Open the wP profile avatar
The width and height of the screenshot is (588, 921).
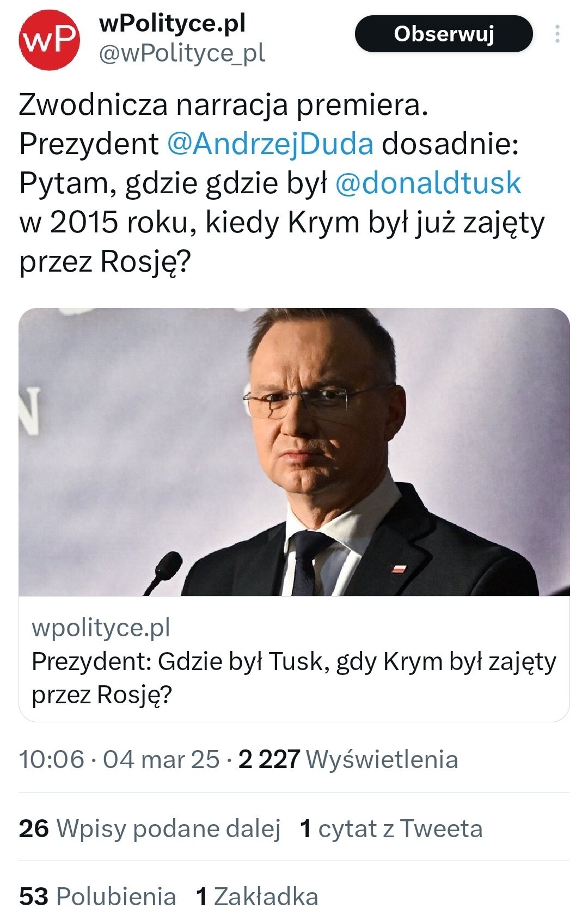click(x=50, y=39)
